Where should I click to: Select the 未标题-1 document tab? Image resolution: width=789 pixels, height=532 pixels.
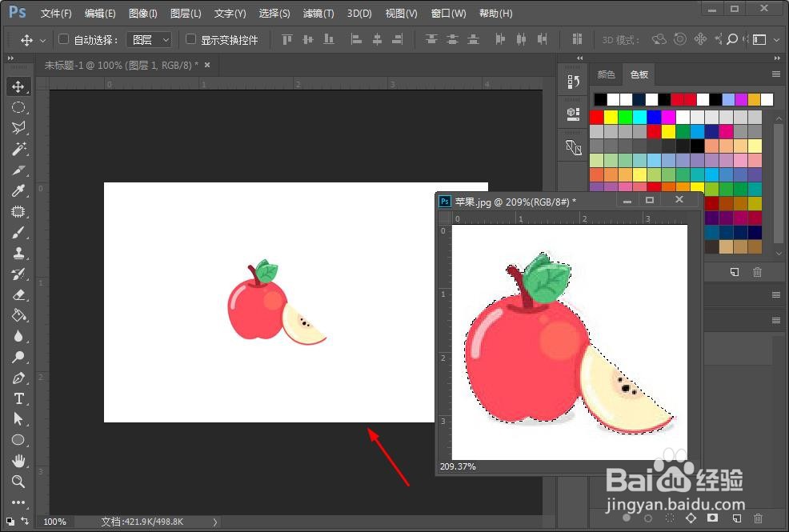(x=121, y=66)
